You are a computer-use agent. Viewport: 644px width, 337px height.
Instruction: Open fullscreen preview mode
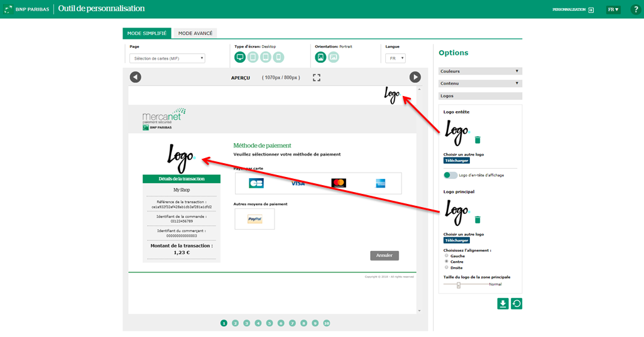pos(317,77)
